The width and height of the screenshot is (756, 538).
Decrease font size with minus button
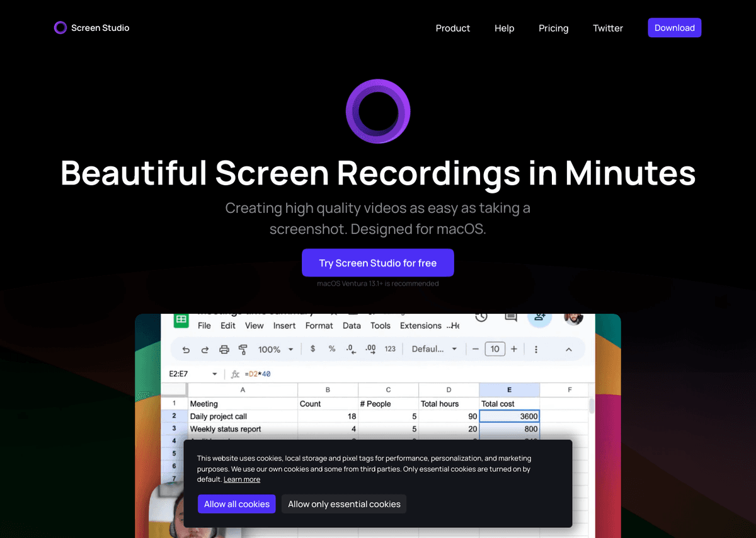[x=476, y=349]
